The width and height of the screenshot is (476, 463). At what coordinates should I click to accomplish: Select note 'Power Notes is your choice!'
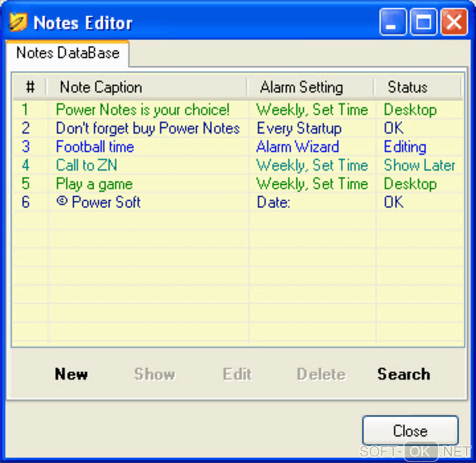(x=143, y=110)
